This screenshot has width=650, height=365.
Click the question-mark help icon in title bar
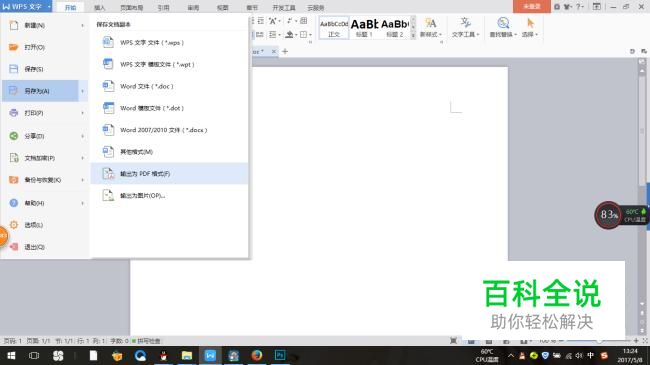pos(579,7)
